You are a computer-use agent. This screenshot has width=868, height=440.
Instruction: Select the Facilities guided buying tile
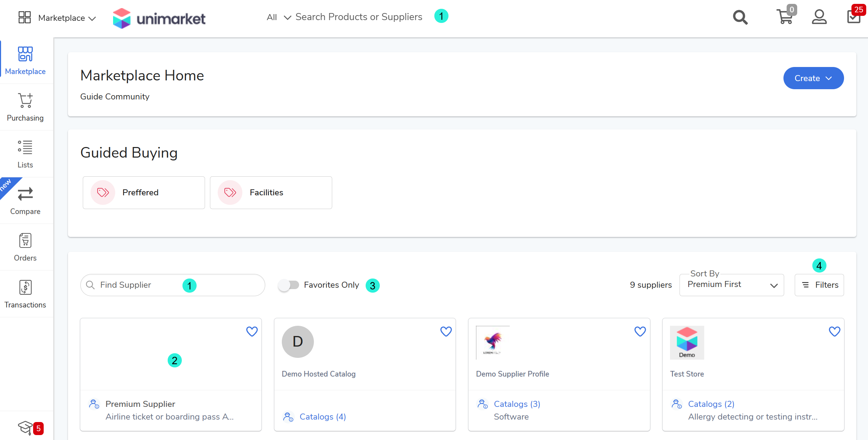(271, 192)
